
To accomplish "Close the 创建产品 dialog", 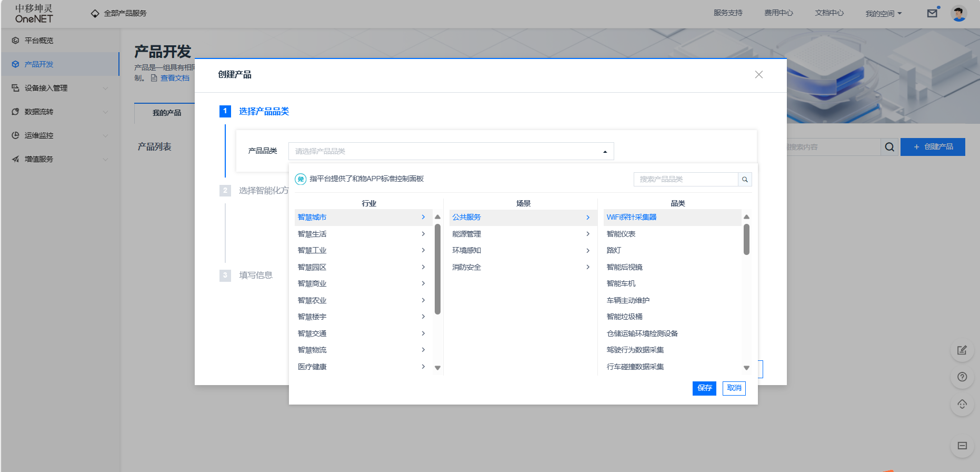I will coord(758,75).
